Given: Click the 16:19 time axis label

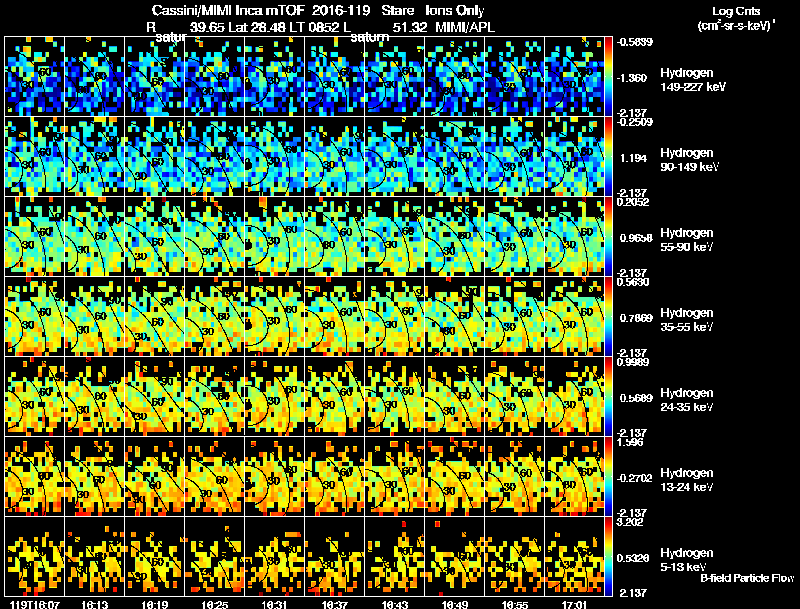Looking at the screenshot, I should click(155, 604).
